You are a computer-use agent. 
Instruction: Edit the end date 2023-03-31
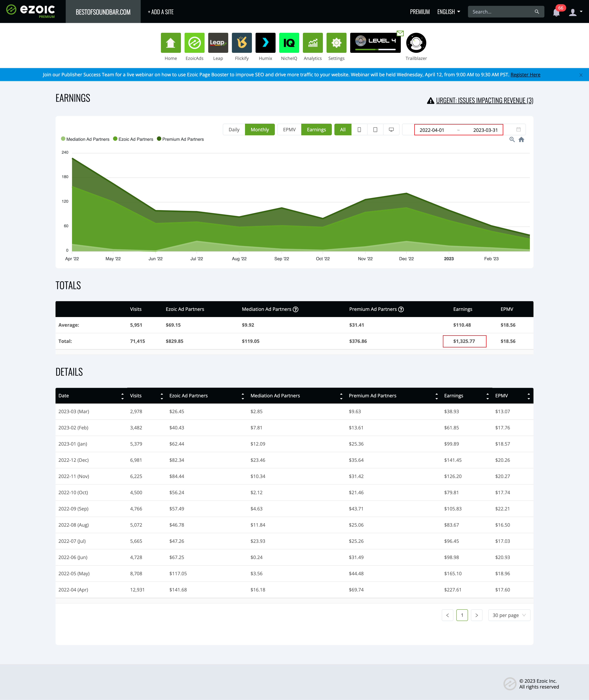[485, 130]
